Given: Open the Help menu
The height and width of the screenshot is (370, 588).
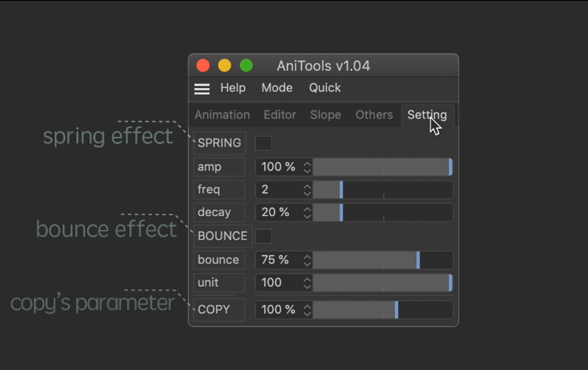Looking at the screenshot, I should (233, 88).
